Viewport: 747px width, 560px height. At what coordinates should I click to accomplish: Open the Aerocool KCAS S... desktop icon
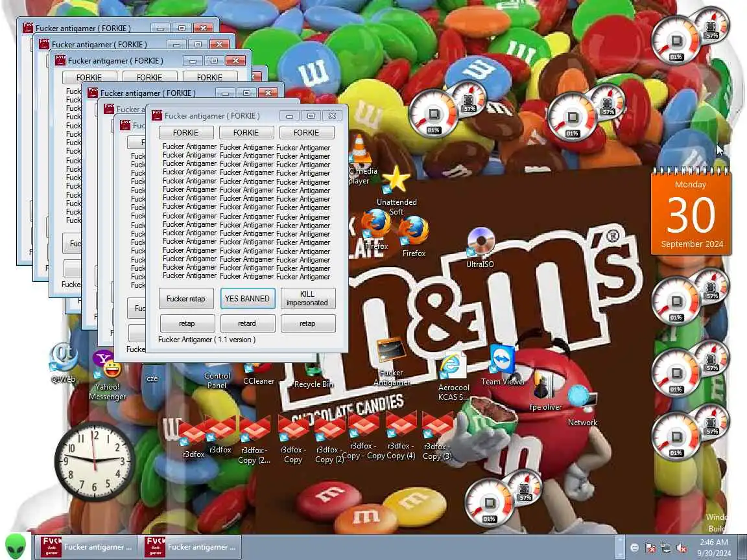(453, 377)
